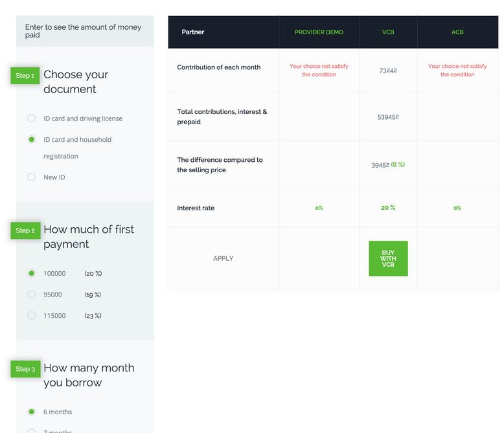Click the BUY WITH VCB button
504x433 pixels.
point(388,259)
